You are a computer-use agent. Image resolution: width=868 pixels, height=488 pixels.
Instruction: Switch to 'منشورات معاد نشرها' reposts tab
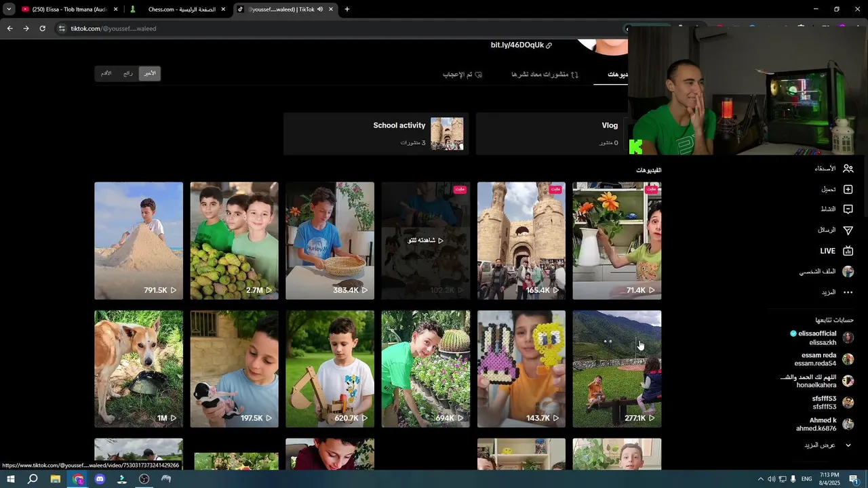click(545, 75)
